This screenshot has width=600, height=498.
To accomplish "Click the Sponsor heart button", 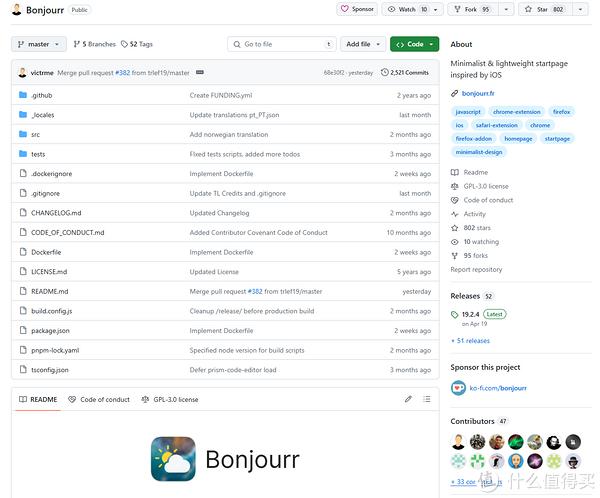I will (357, 9).
